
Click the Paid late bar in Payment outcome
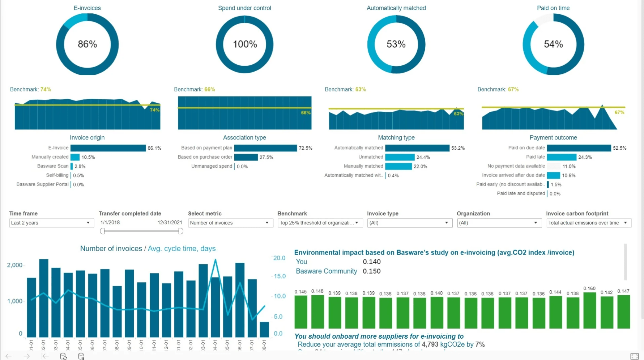tap(561, 157)
